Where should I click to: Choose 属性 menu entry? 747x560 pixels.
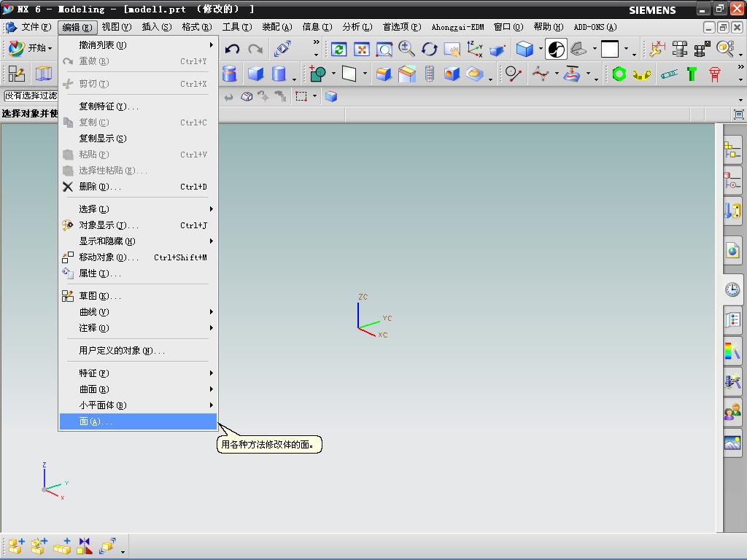click(138, 273)
